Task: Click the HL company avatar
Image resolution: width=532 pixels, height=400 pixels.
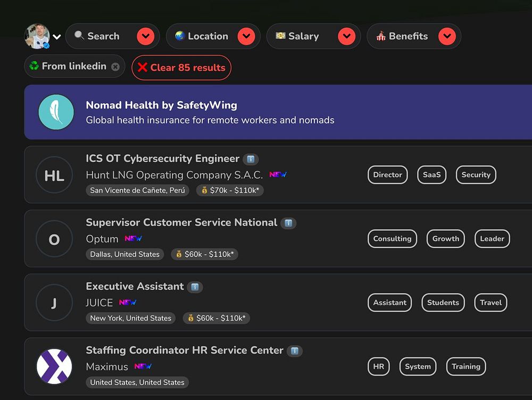Action: pos(54,175)
